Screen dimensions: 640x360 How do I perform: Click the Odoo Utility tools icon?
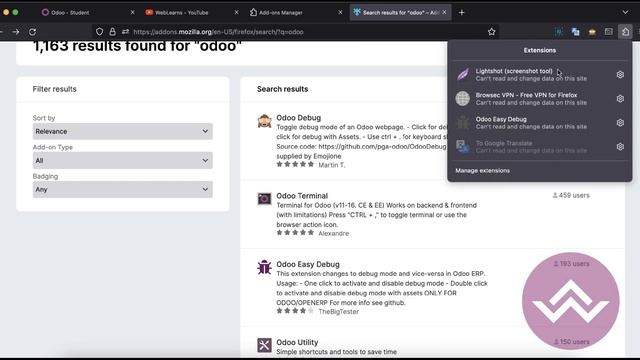pos(264,345)
